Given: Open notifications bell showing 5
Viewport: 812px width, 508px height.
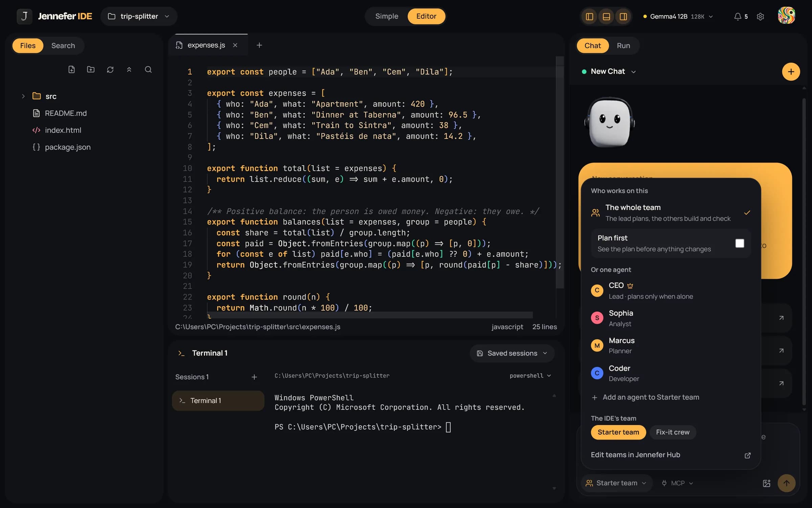Looking at the screenshot, I should (x=741, y=16).
